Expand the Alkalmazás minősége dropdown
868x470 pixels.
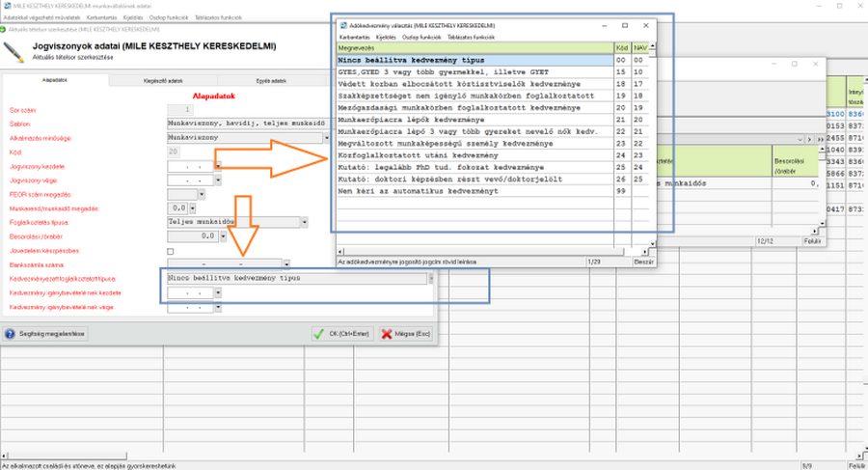click(328, 138)
